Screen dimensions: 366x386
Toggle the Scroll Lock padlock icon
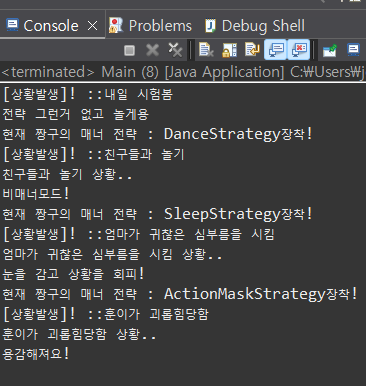point(229,50)
